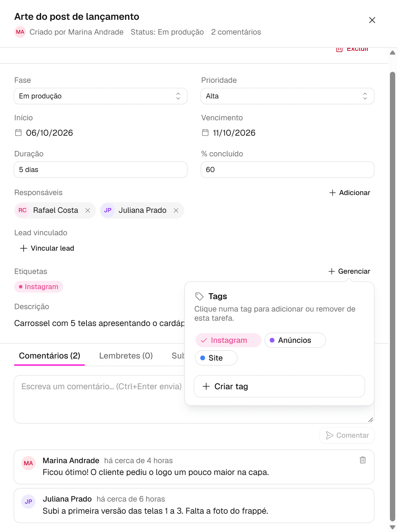Remove Juliana Prado from responsáveis
The width and height of the screenshot is (397, 532).
tap(176, 210)
